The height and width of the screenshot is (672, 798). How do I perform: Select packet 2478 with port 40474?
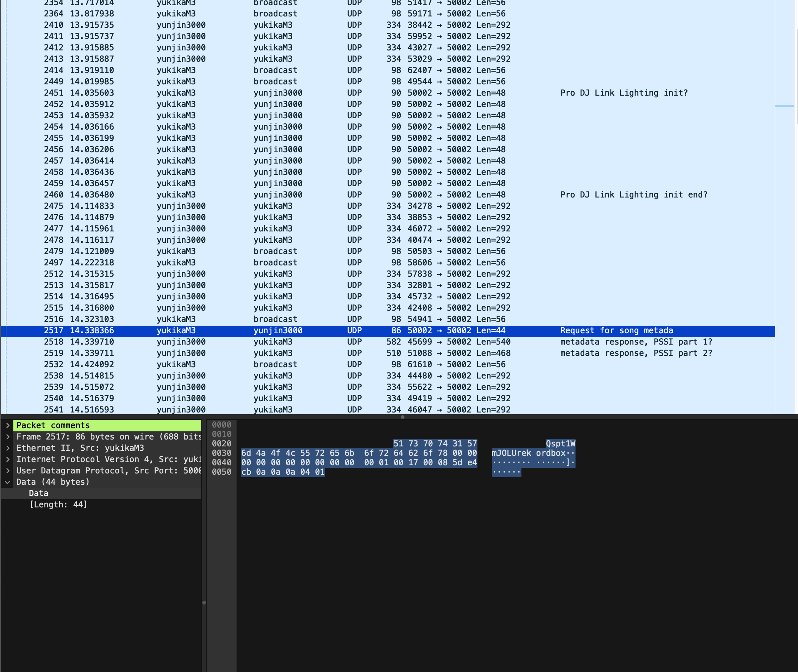pos(388,240)
